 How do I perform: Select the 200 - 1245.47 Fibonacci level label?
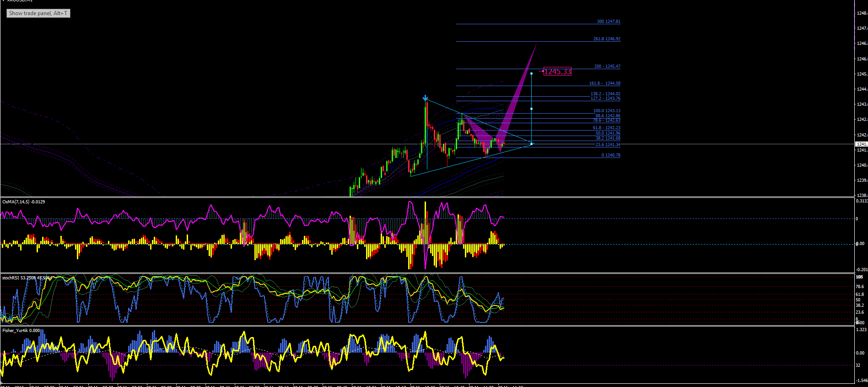click(x=607, y=66)
